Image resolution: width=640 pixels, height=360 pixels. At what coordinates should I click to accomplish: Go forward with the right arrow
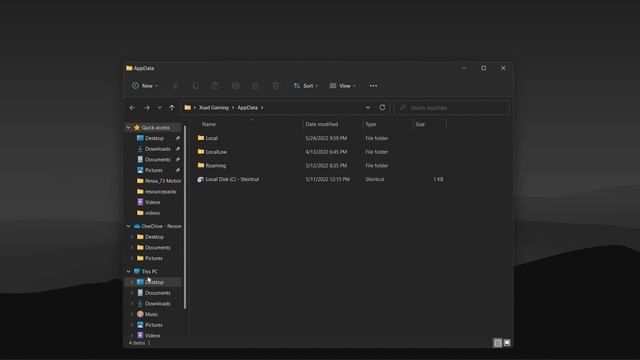coord(147,108)
